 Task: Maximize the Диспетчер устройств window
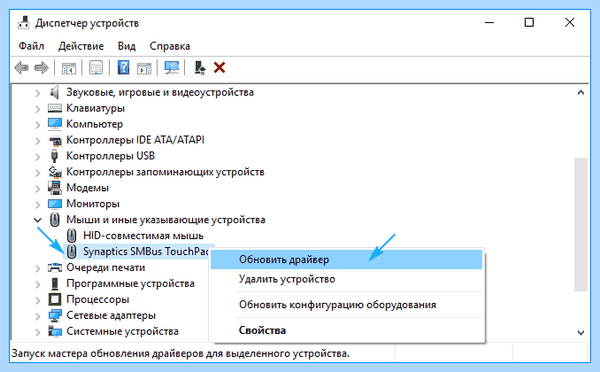529,23
